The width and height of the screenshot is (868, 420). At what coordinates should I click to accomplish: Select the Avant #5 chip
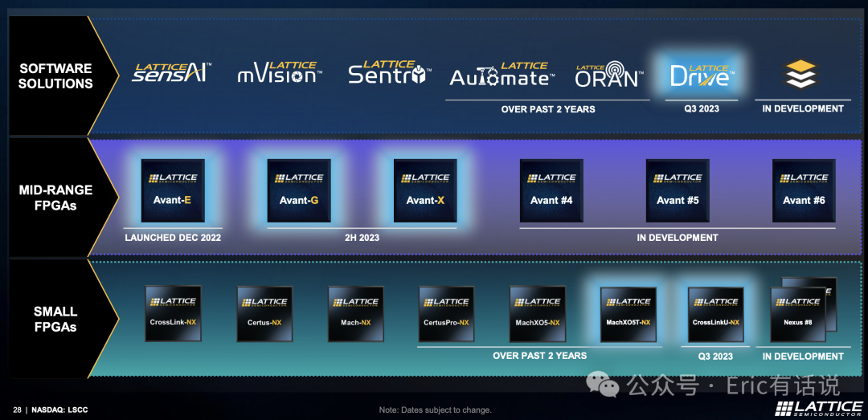point(678,191)
